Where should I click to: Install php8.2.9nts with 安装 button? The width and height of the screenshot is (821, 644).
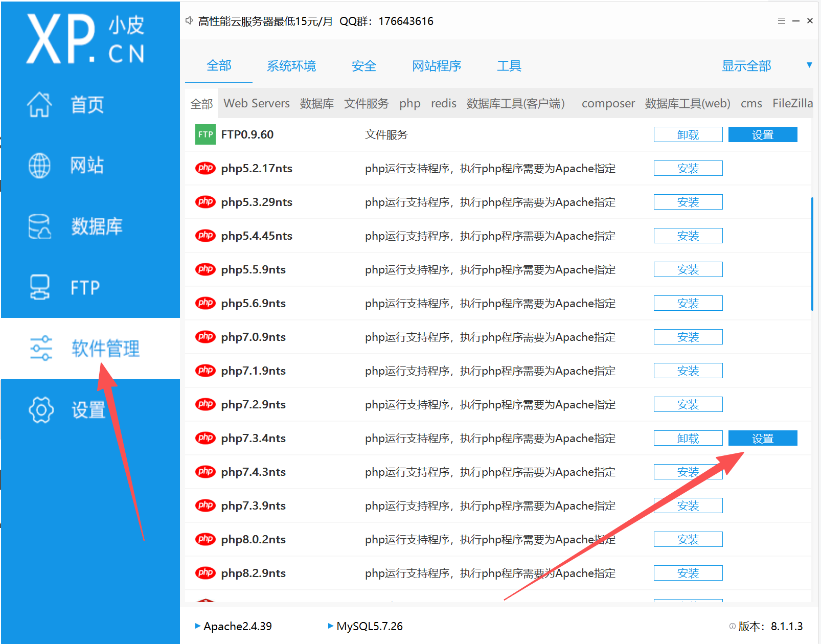(688, 573)
